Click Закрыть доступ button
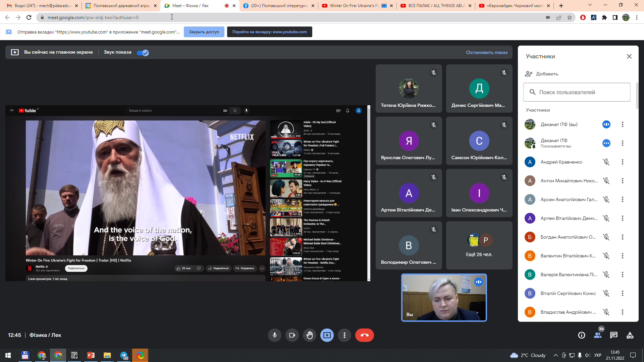This screenshot has height=362, width=644. (x=204, y=32)
